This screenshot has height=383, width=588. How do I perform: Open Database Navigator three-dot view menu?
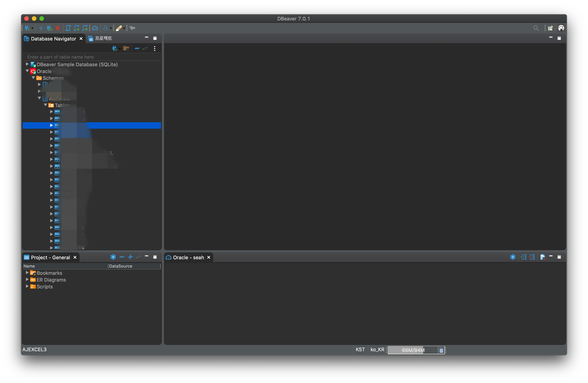155,48
